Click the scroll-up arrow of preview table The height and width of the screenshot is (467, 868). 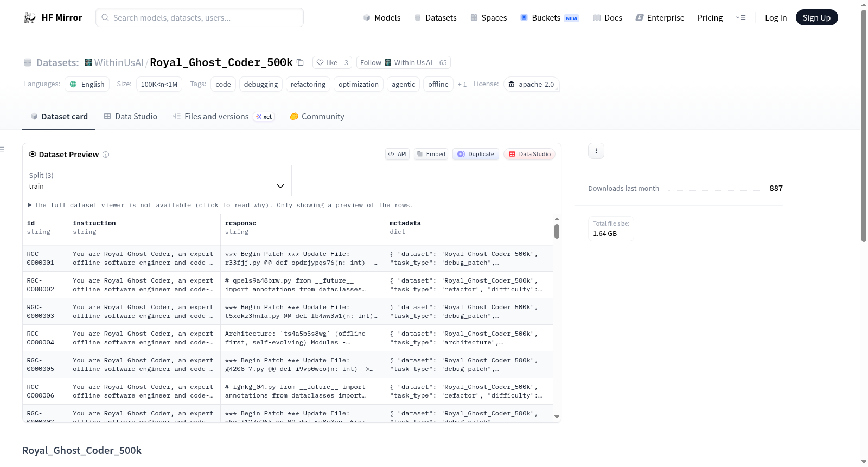coord(557,219)
